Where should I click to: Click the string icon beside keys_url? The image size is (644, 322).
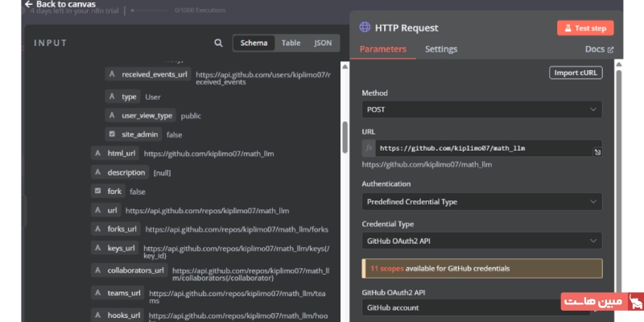97,248
